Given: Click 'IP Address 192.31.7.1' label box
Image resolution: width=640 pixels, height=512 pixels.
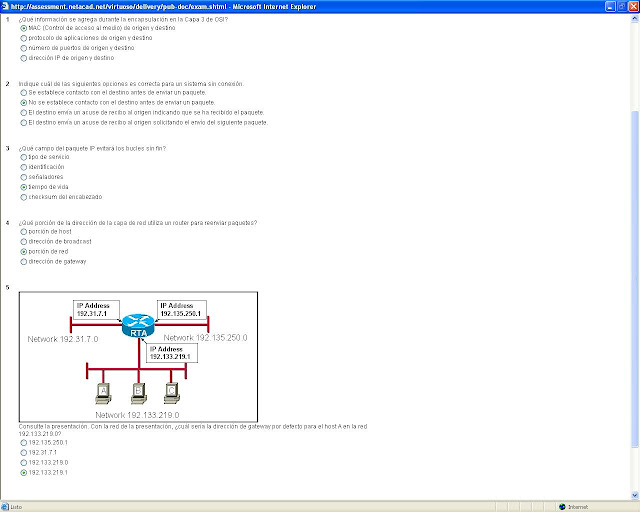Looking at the screenshot, I should (x=96, y=309).
